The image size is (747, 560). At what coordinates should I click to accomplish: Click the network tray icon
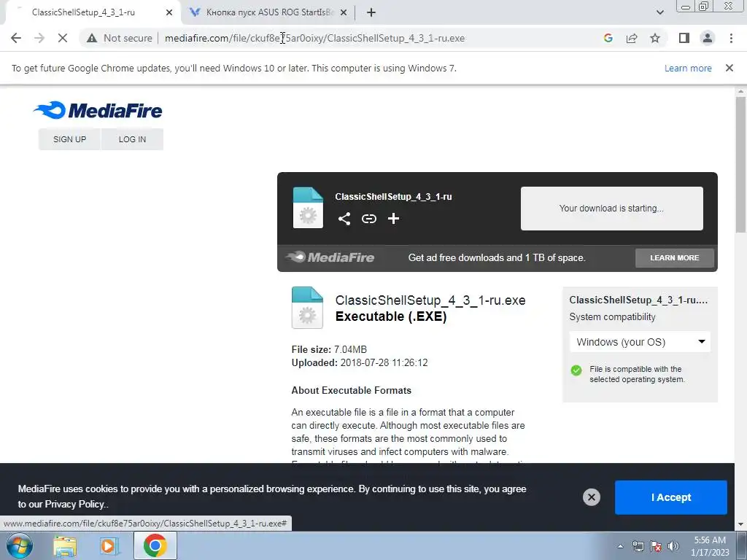tap(638, 546)
